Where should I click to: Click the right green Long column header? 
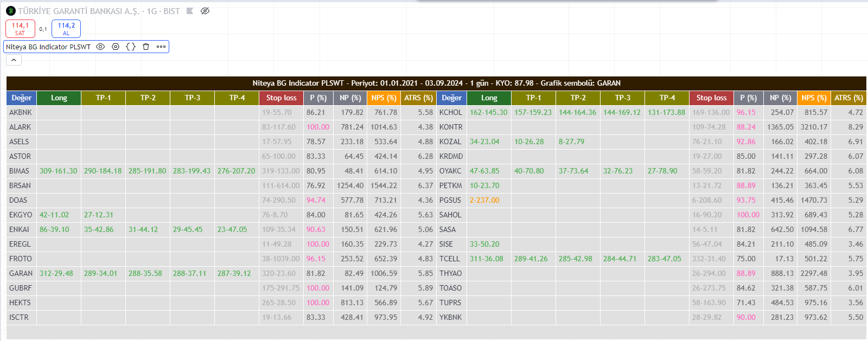[489, 98]
